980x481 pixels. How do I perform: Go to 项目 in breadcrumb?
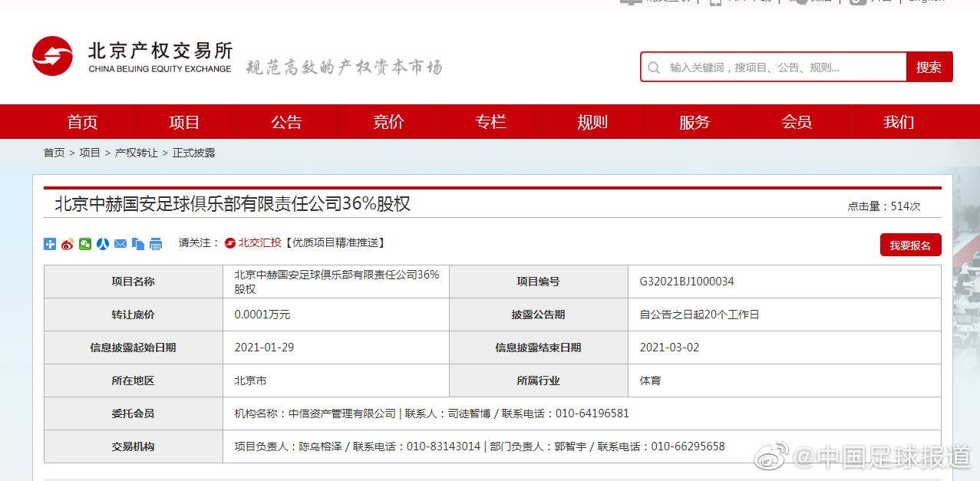coord(90,153)
